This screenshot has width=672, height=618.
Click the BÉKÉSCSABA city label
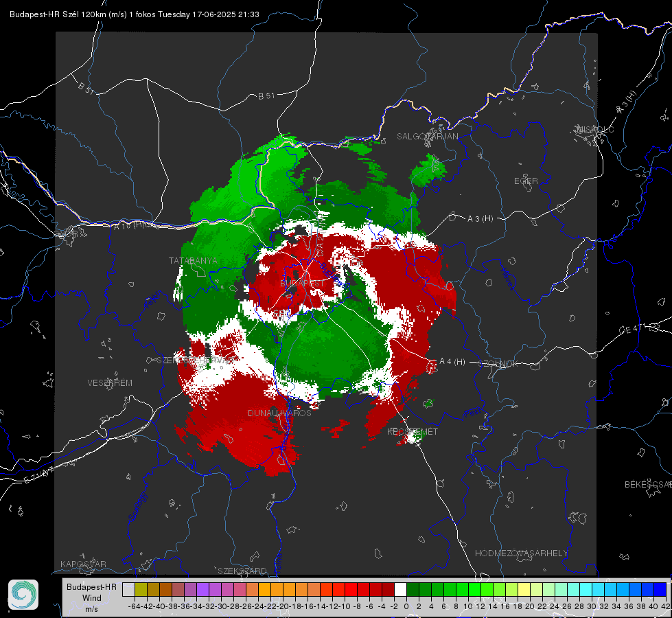pyautogui.click(x=648, y=485)
